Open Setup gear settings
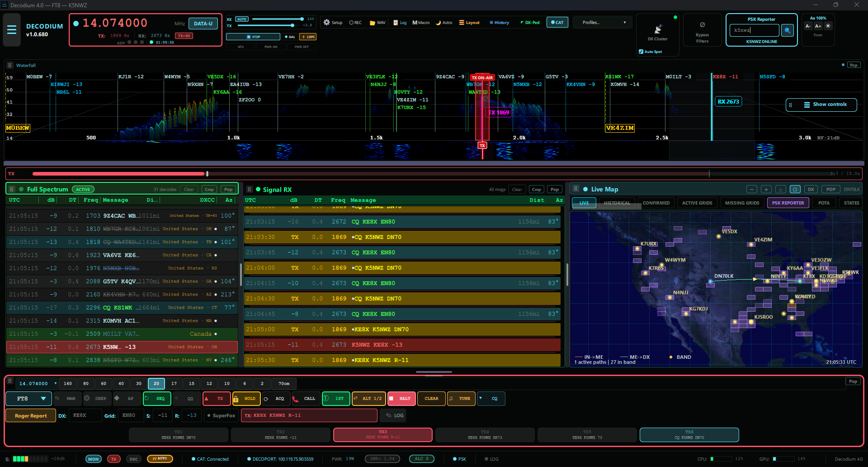 pyautogui.click(x=333, y=22)
